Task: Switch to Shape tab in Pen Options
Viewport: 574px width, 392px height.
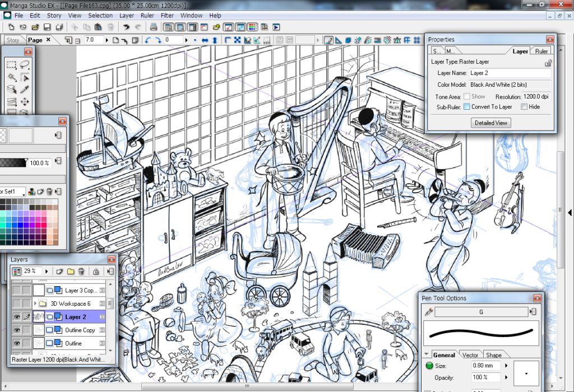Action: point(493,355)
